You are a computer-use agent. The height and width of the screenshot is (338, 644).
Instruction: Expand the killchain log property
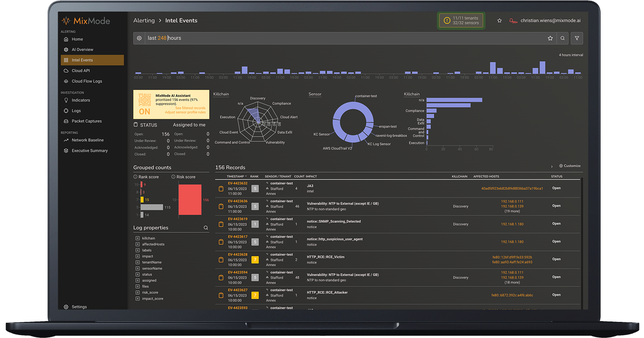click(x=138, y=238)
